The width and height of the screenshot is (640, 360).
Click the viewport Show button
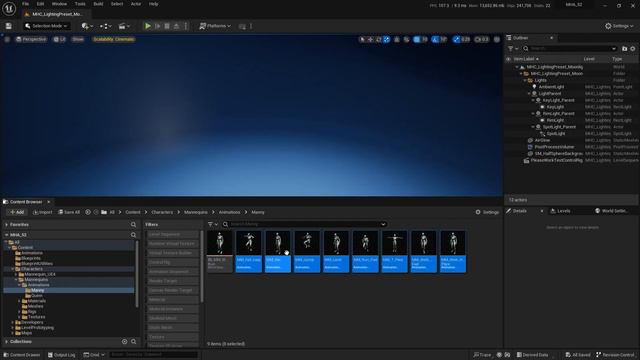pyautogui.click(x=78, y=40)
